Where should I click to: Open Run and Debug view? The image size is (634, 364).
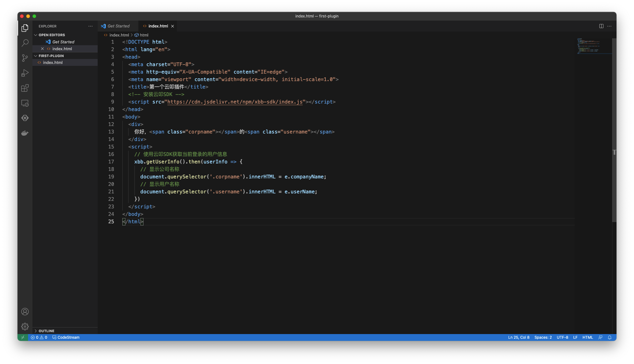(x=25, y=73)
